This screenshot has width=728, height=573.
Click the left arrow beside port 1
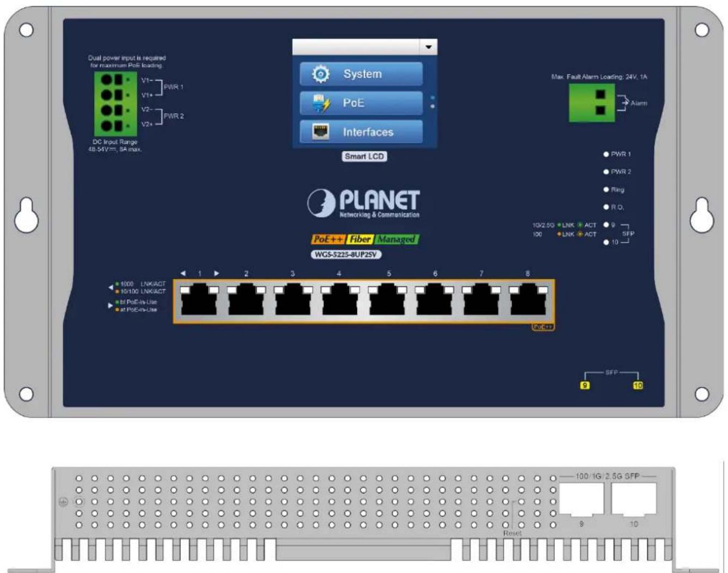pyautogui.click(x=183, y=273)
